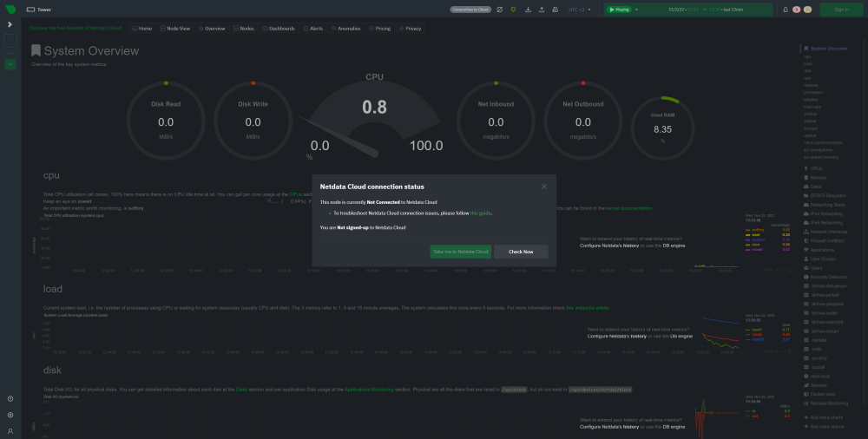This screenshot has height=439, width=868.
Task: Open the wikipedia article link
Action: [x=588, y=308]
